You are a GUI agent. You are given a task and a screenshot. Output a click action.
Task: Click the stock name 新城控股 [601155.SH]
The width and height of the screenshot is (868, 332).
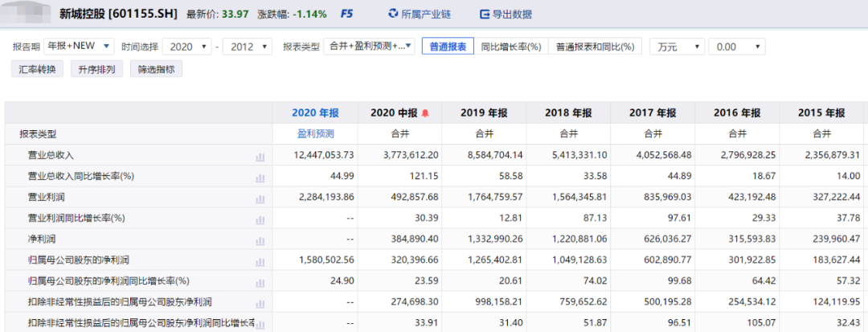pyautogui.click(x=118, y=14)
